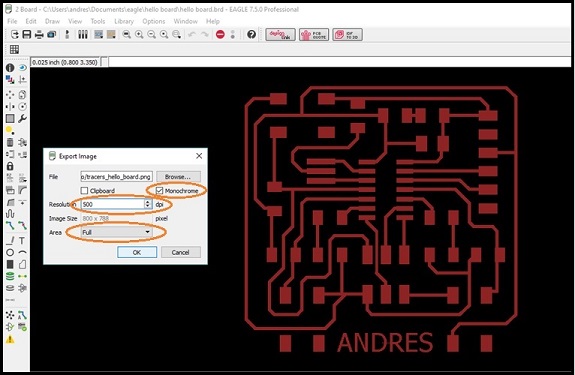Select the Circle drawing tool

coord(10,253)
